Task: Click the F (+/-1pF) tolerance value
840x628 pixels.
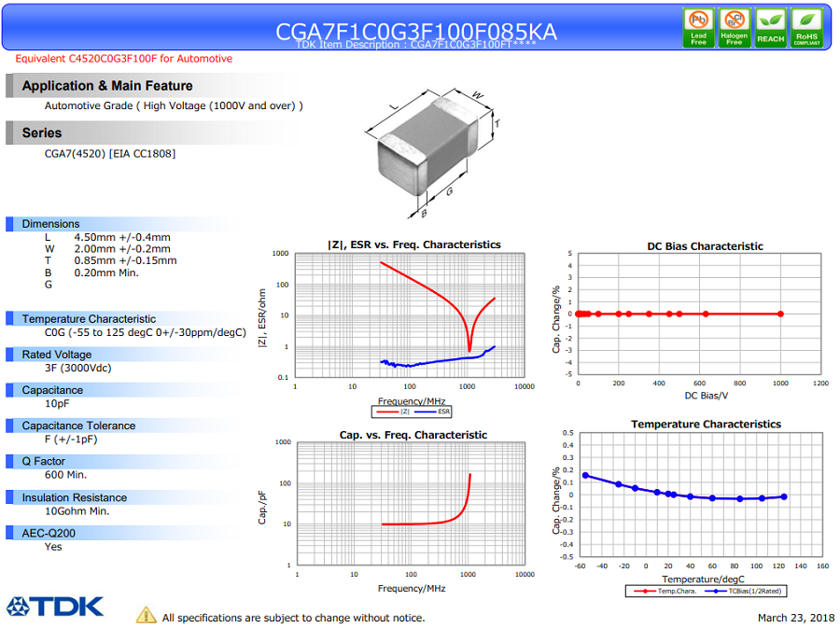Action: tap(71, 440)
